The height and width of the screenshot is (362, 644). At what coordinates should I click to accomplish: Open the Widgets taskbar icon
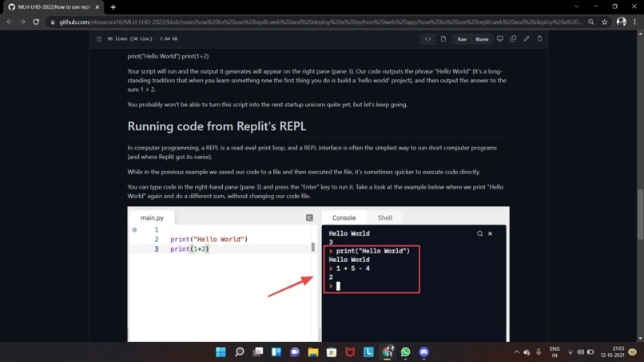pos(276,352)
